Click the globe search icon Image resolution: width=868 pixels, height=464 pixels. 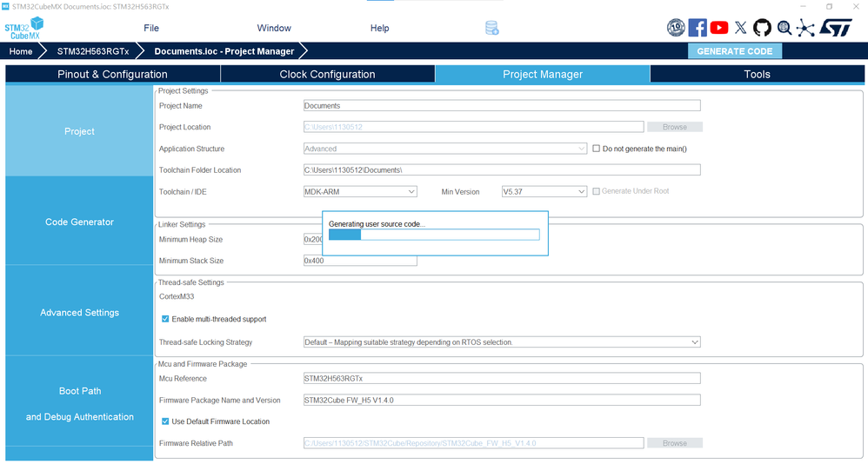click(784, 28)
